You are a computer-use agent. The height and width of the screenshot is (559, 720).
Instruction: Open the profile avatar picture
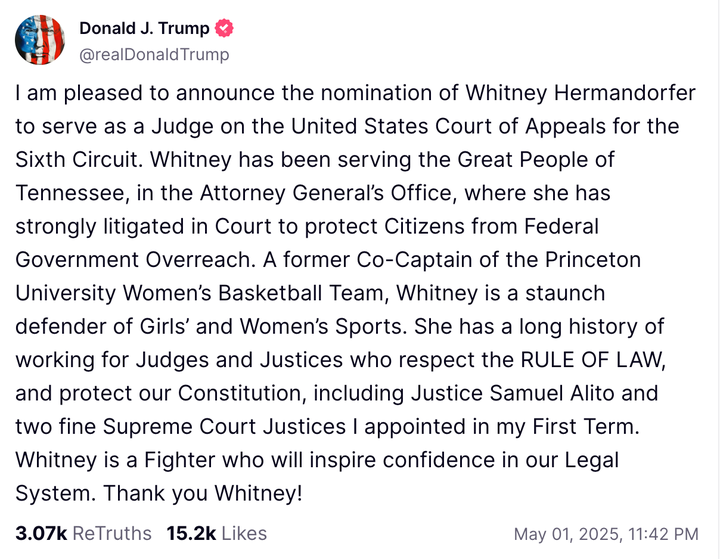click(x=40, y=41)
